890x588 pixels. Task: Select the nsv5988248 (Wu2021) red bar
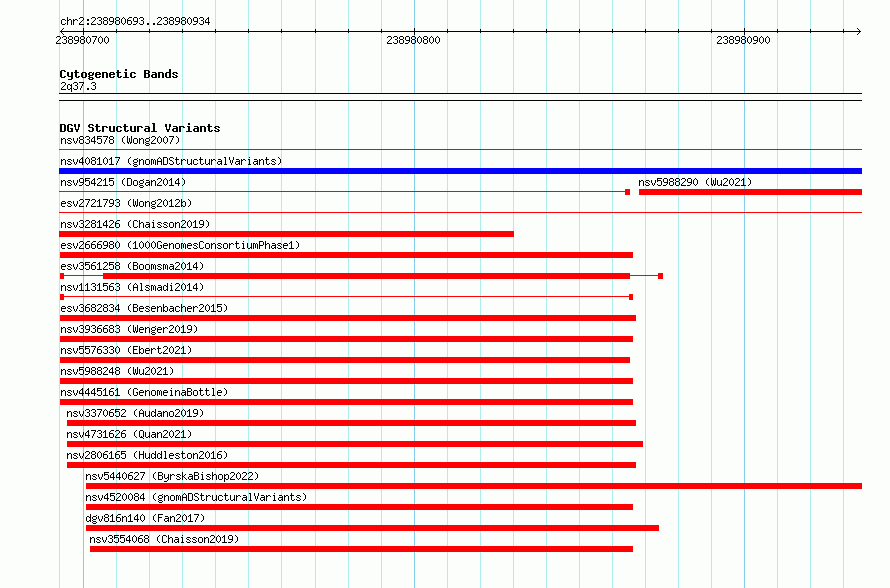(x=346, y=381)
